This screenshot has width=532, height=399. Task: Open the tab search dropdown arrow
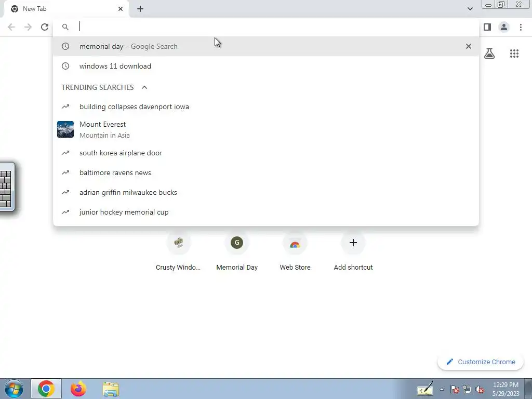click(470, 9)
